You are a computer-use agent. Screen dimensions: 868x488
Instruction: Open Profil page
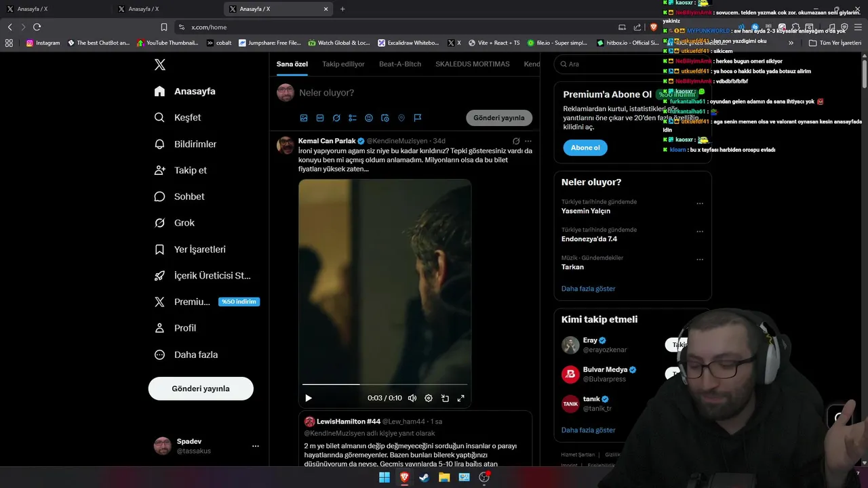point(176,328)
